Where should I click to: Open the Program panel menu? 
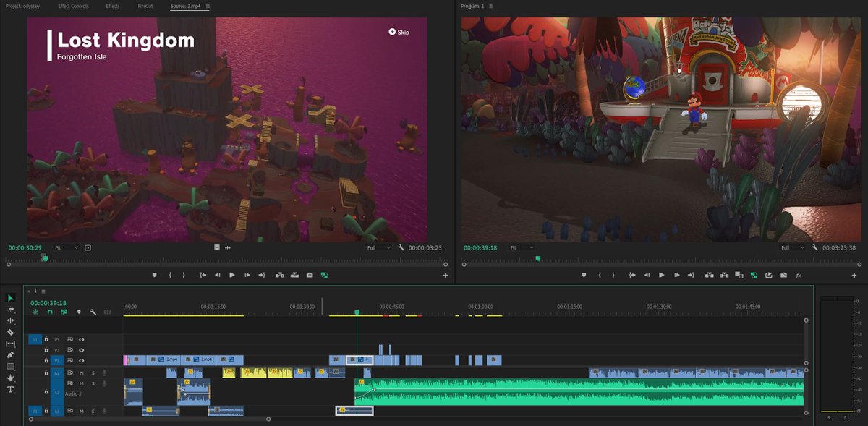(492, 6)
